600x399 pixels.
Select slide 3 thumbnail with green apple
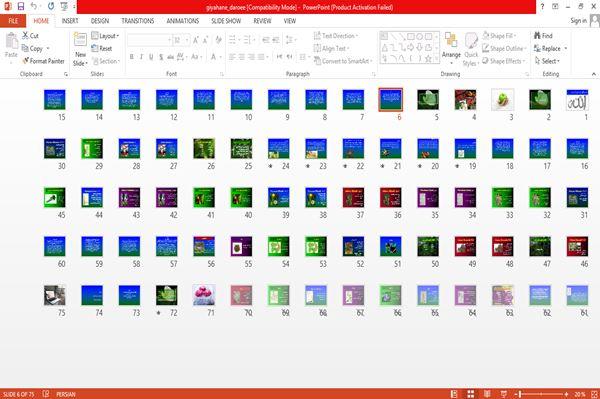click(x=502, y=99)
